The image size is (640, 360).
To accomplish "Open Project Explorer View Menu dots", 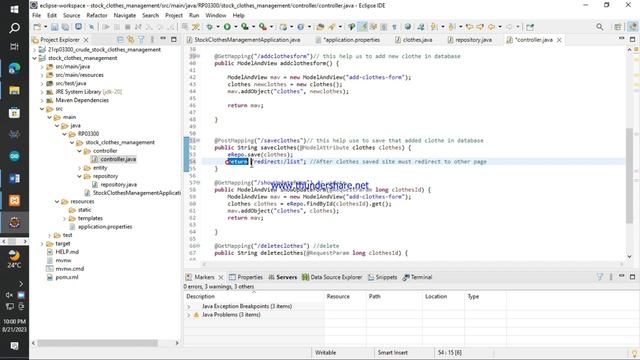I will pos(152,40).
